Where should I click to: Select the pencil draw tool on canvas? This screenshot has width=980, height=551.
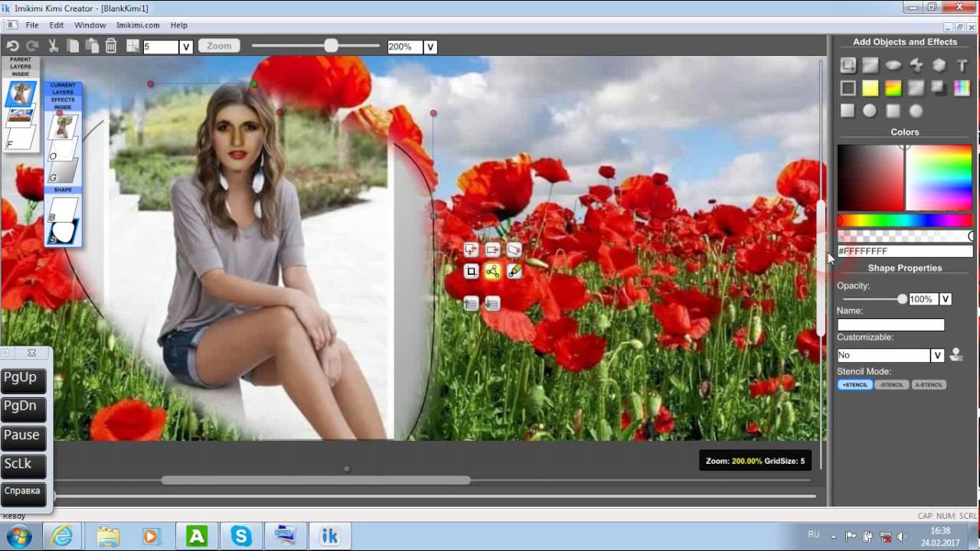514,272
